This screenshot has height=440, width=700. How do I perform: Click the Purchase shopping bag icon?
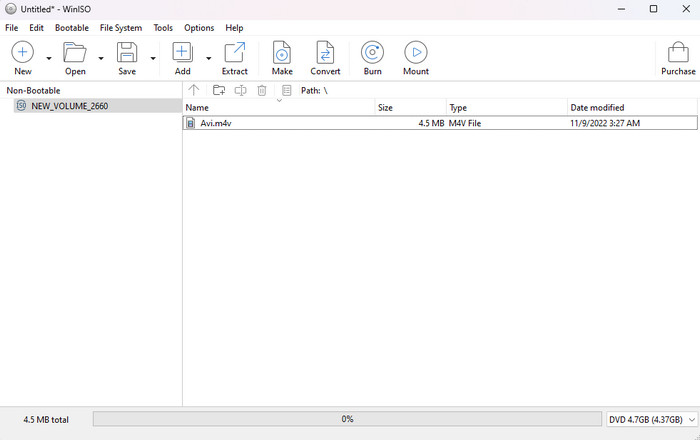[x=678, y=52]
